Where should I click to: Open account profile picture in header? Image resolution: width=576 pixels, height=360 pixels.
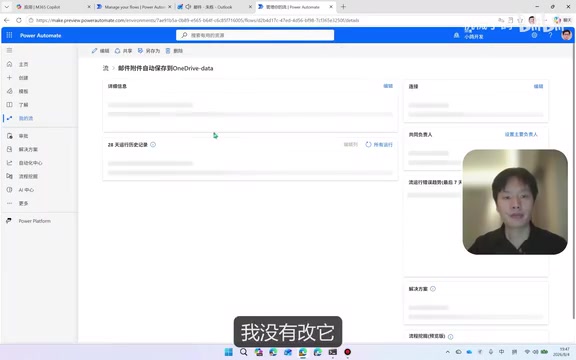[x=566, y=35]
